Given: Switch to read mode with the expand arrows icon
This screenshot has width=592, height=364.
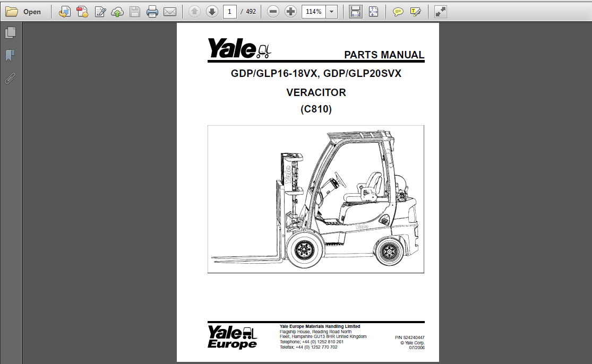Looking at the screenshot, I should (441, 12).
